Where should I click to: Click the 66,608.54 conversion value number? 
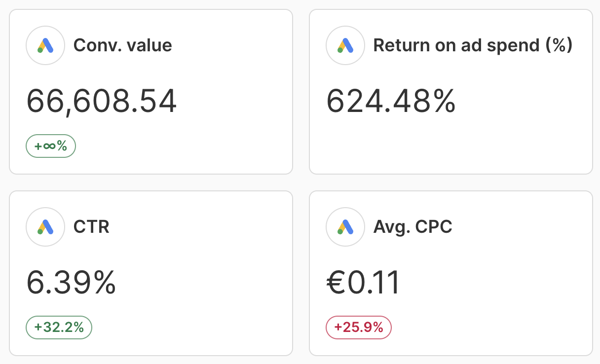(101, 101)
